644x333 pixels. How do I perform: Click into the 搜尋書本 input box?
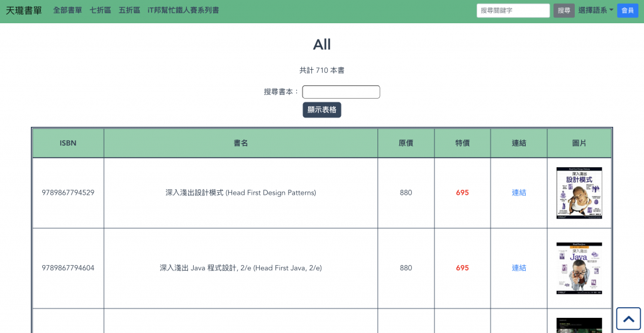(x=341, y=92)
